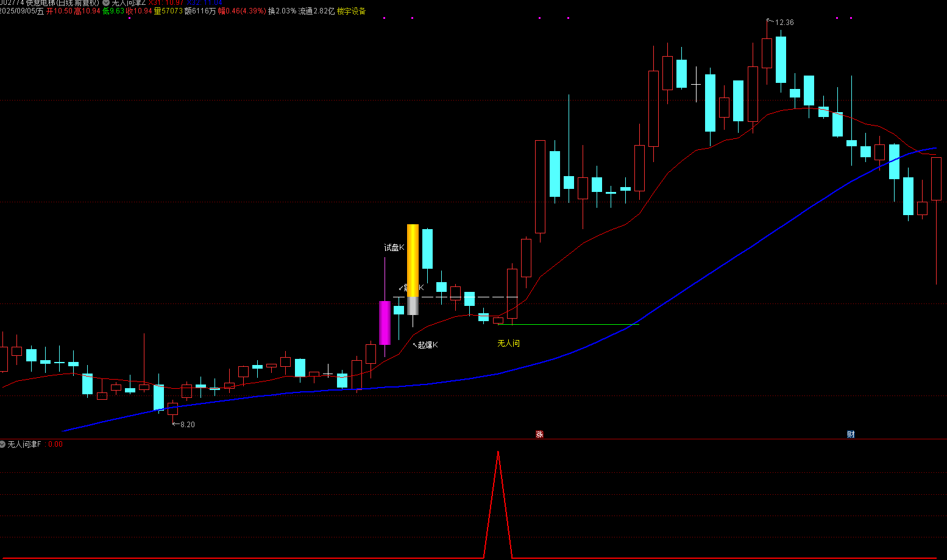Select the gold highlighted 试盘K candlestick

tap(413, 260)
